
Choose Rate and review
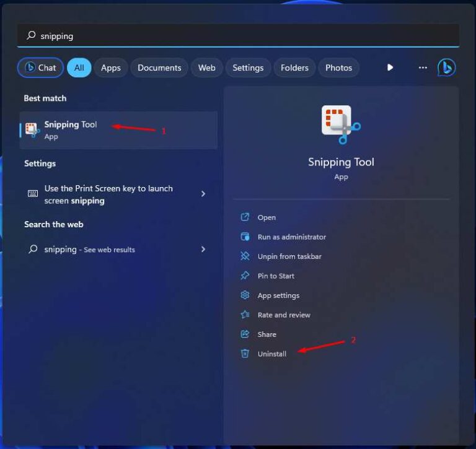[x=284, y=315]
